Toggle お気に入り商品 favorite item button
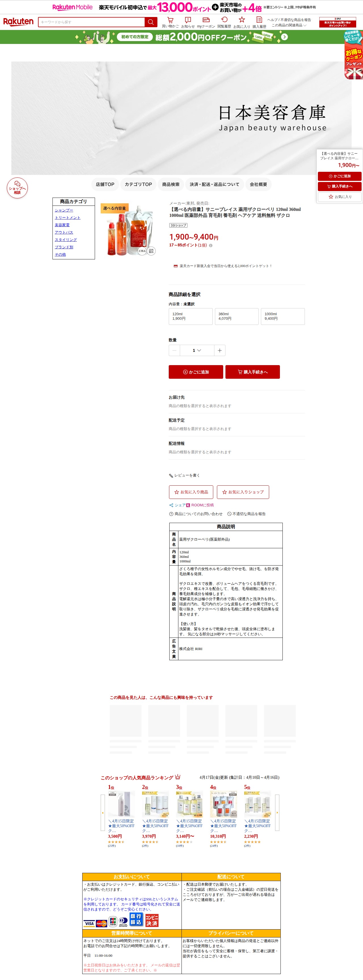This screenshot has height=980, width=363. pos(191,492)
